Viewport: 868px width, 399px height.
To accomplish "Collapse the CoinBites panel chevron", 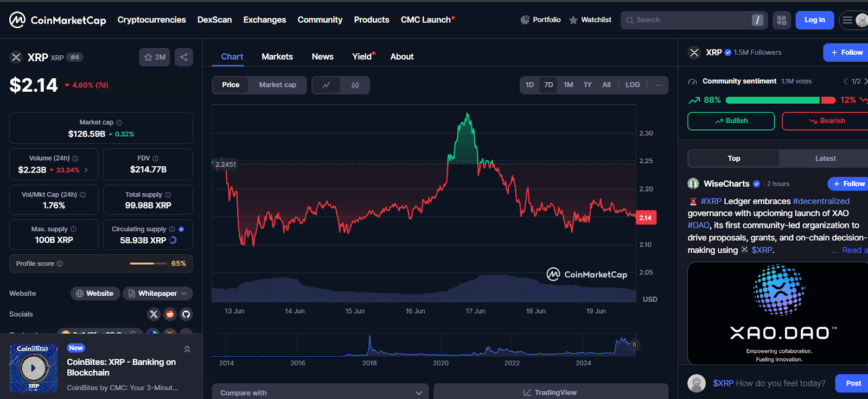I will click(x=187, y=349).
